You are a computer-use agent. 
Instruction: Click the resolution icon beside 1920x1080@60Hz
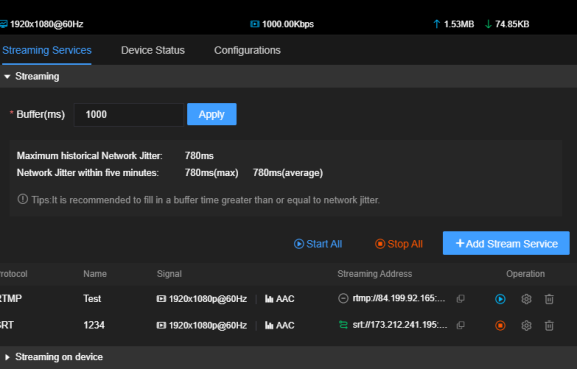(x=3, y=24)
